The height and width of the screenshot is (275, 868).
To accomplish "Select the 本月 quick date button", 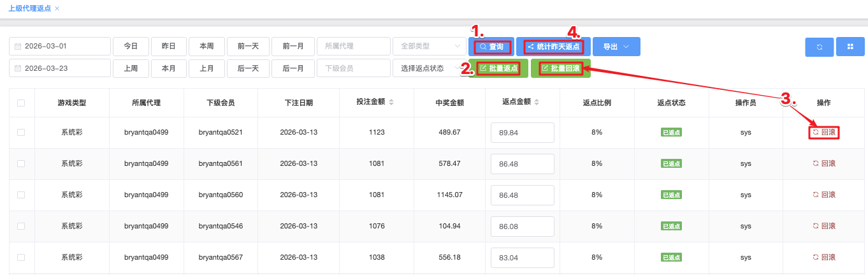I will click(168, 68).
